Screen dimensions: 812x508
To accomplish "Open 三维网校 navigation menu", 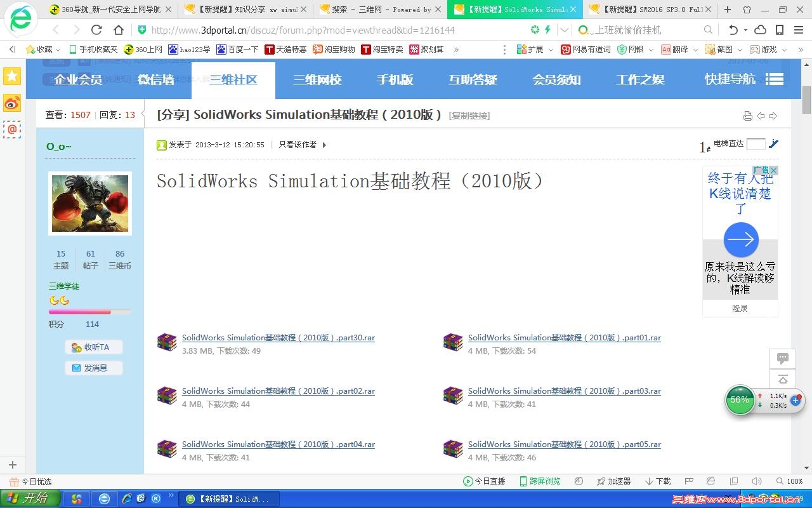I will (x=317, y=79).
